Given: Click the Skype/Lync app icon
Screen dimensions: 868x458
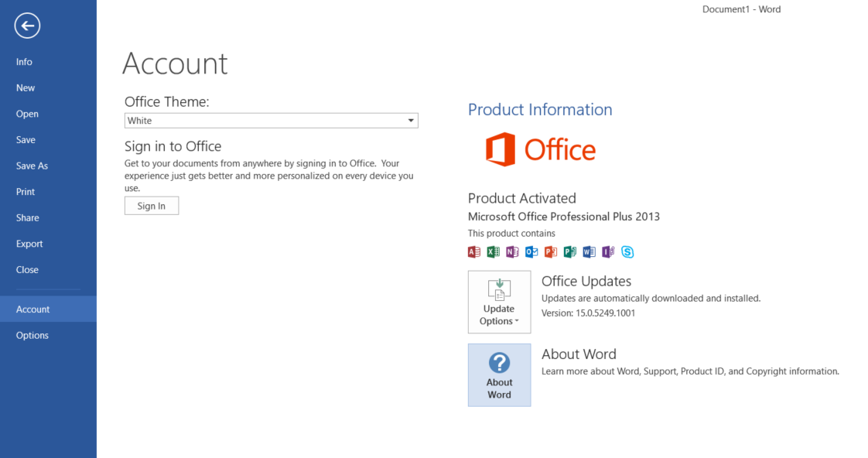Looking at the screenshot, I should tap(627, 252).
